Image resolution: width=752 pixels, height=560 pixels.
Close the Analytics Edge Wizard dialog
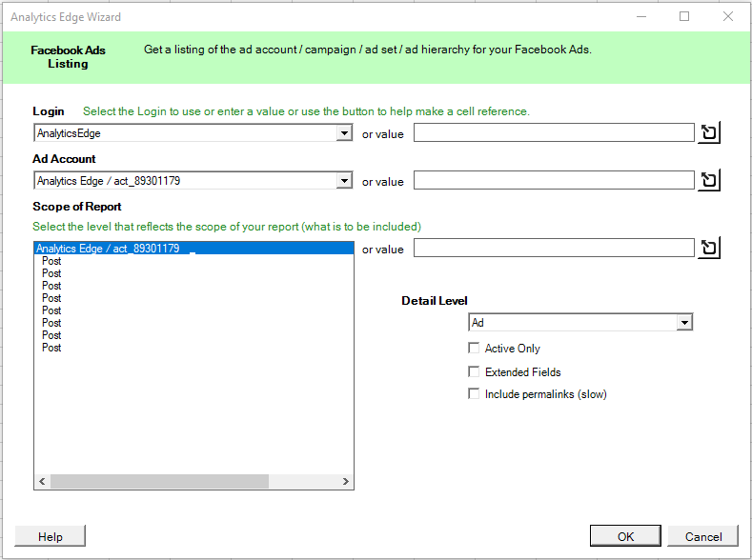728,17
